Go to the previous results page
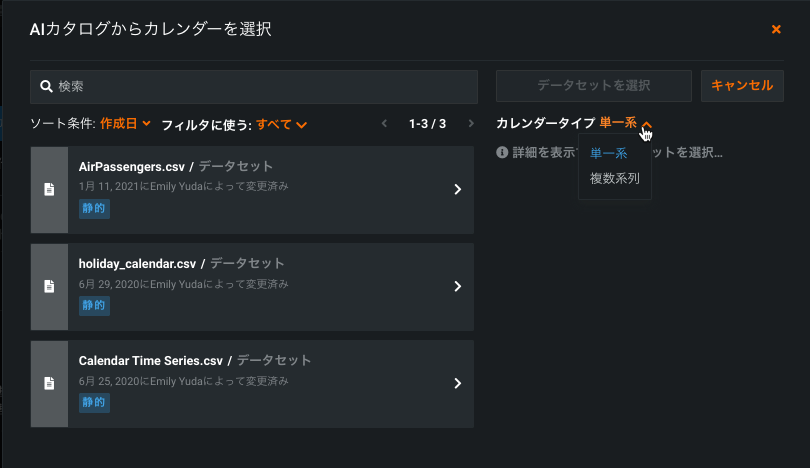Image resolution: width=810 pixels, height=468 pixels. coord(384,124)
